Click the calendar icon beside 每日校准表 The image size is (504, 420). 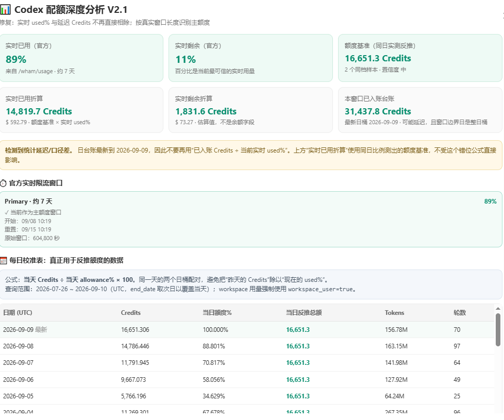pos(3,260)
